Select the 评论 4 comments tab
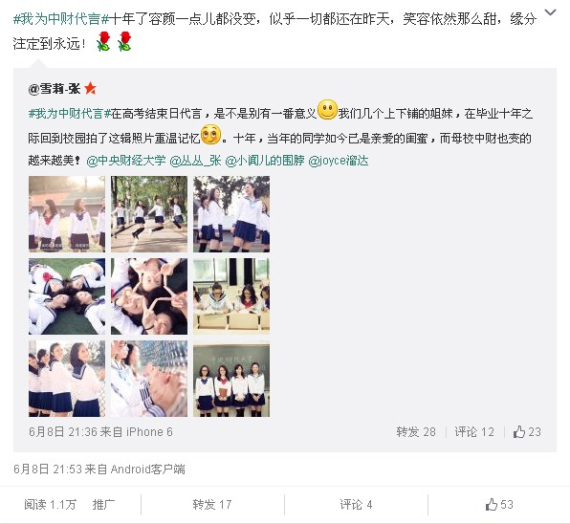The width and height of the screenshot is (570, 524). [356, 505]
